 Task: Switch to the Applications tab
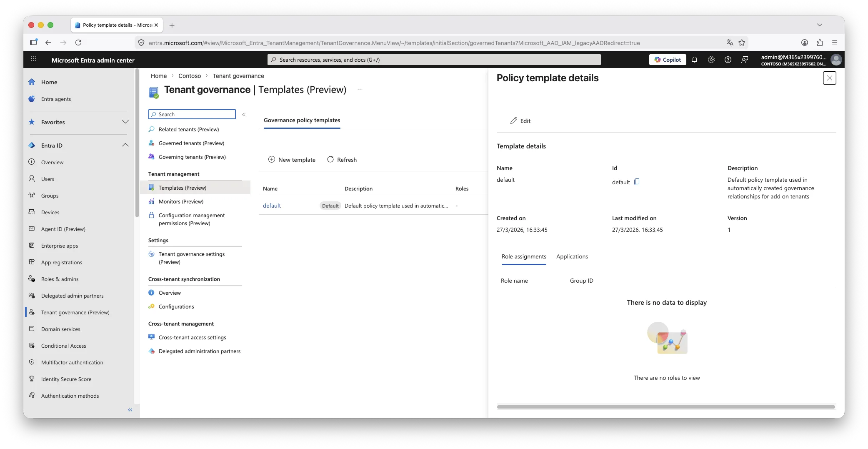point(572,256)
